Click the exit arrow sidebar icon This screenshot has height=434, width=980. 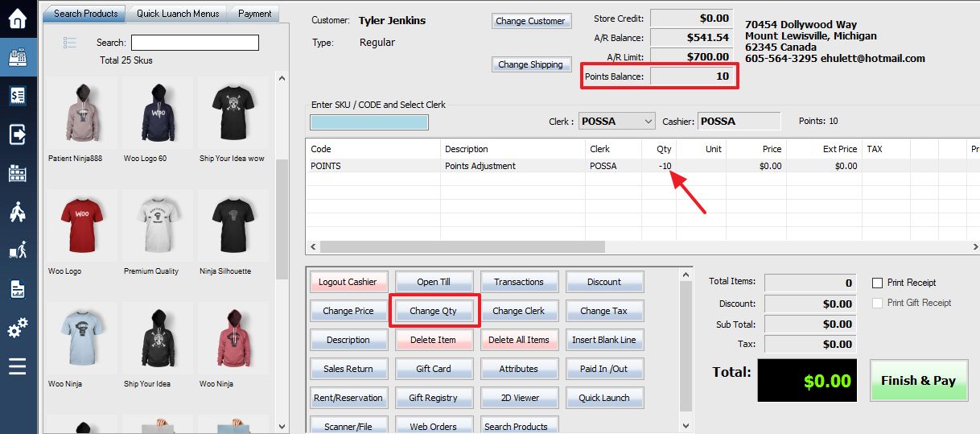tap(18, 134)
